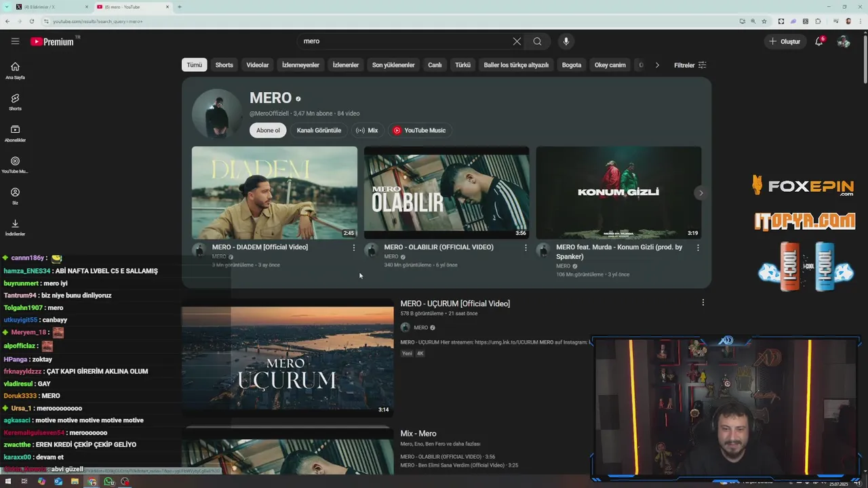Open MERO on YouTube Music button
The height and width of the screenshot is (488, 868).
[x=420, y=130]
